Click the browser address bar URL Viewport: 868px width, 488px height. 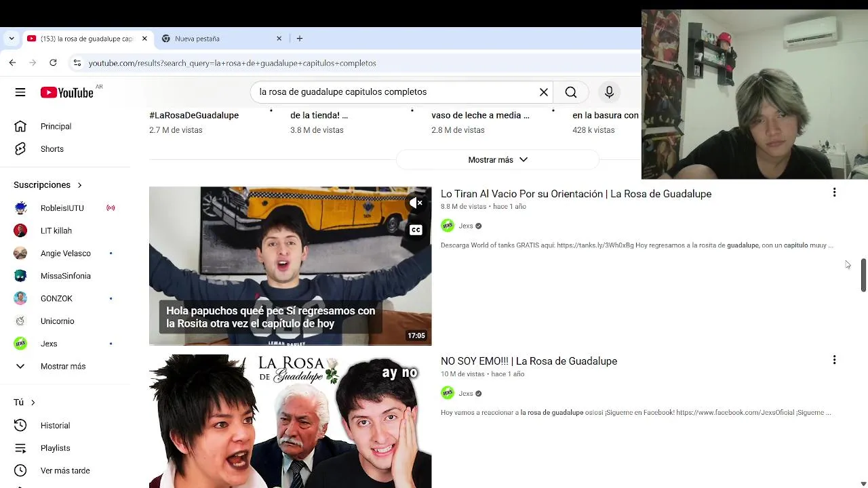[232, 63]
